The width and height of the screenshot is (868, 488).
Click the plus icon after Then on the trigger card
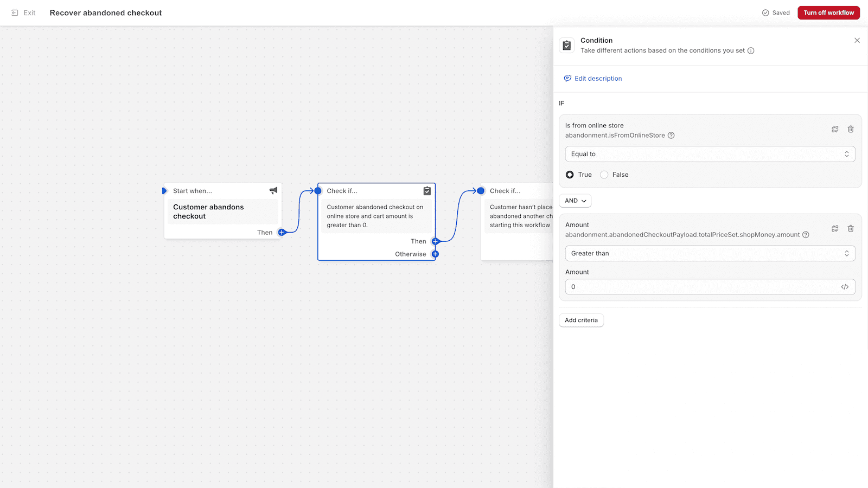click(282, 232)
